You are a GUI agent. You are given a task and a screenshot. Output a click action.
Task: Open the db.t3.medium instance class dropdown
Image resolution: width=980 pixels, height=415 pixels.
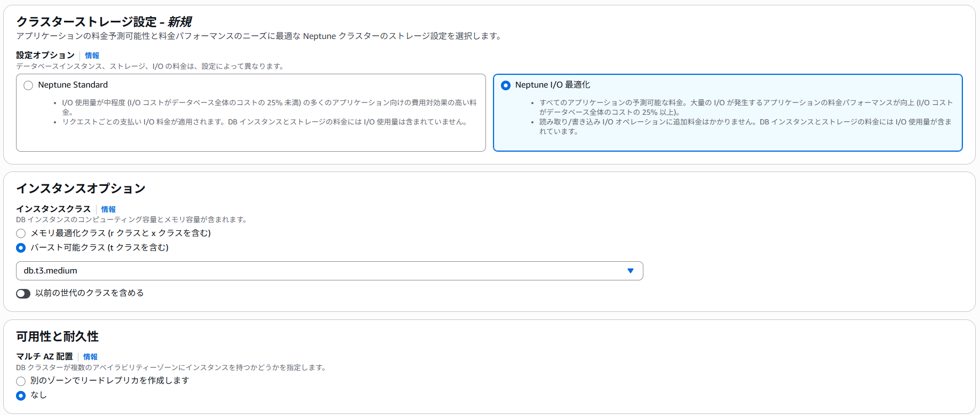tap(329, 271)
